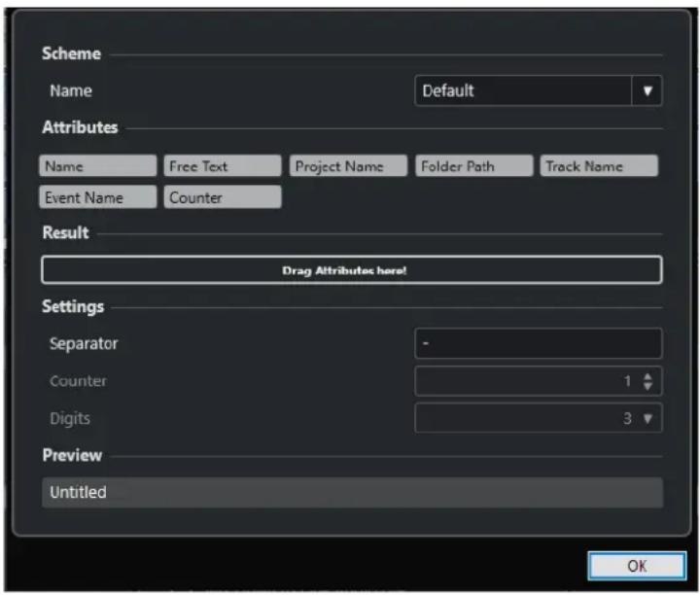Click the Settings section heading
This screenshot has width=700, height=595.
pyautogui.click(x=73, y=306)
